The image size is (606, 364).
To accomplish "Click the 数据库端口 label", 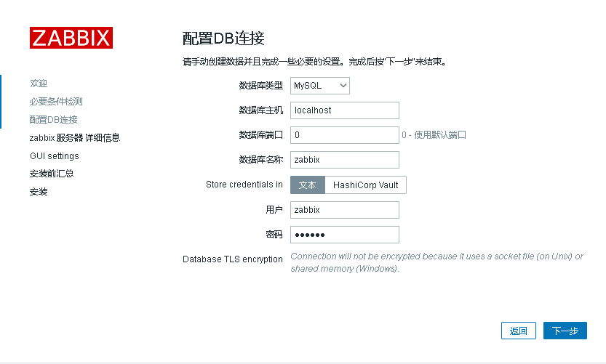I will pyautogui.click(x=261, y=135).
